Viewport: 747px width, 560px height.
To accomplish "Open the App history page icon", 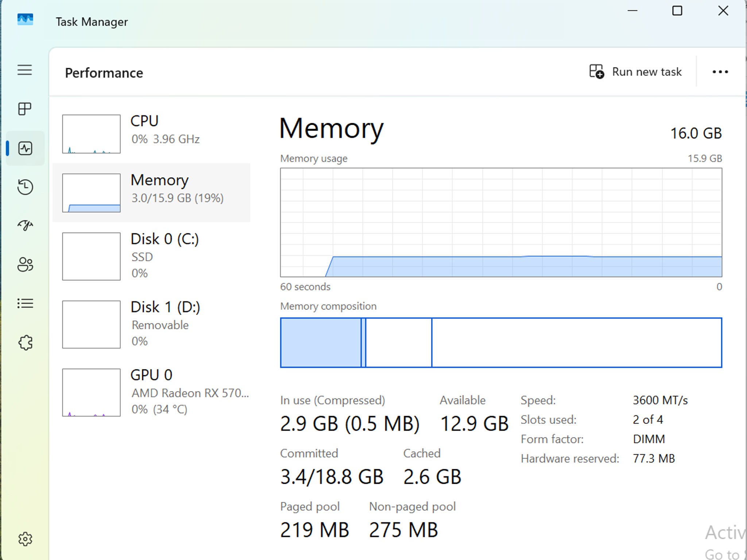I will [25, 187].
